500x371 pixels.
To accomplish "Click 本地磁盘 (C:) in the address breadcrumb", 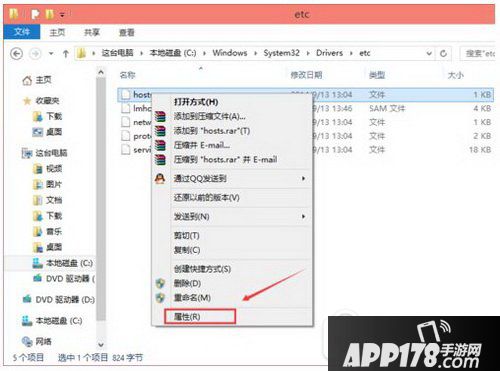I will coord(173,53).
